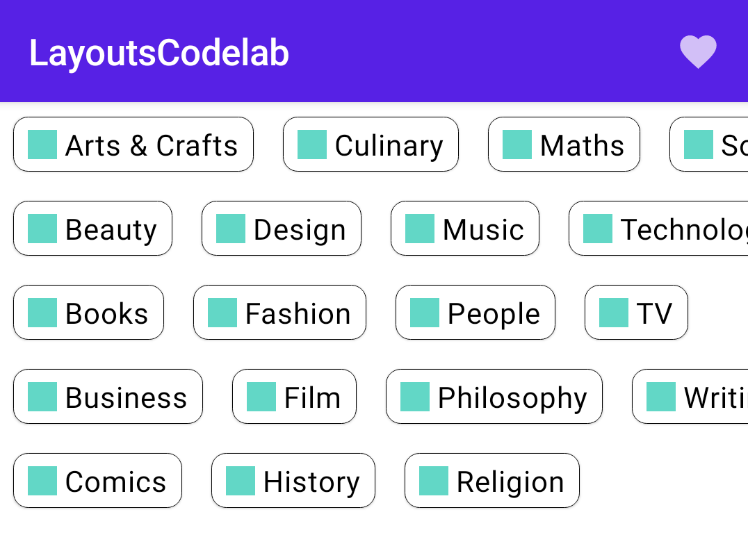Click the teal square beside Film
The width and height of the screenshot is (748, 560).
tap(261, 397)
